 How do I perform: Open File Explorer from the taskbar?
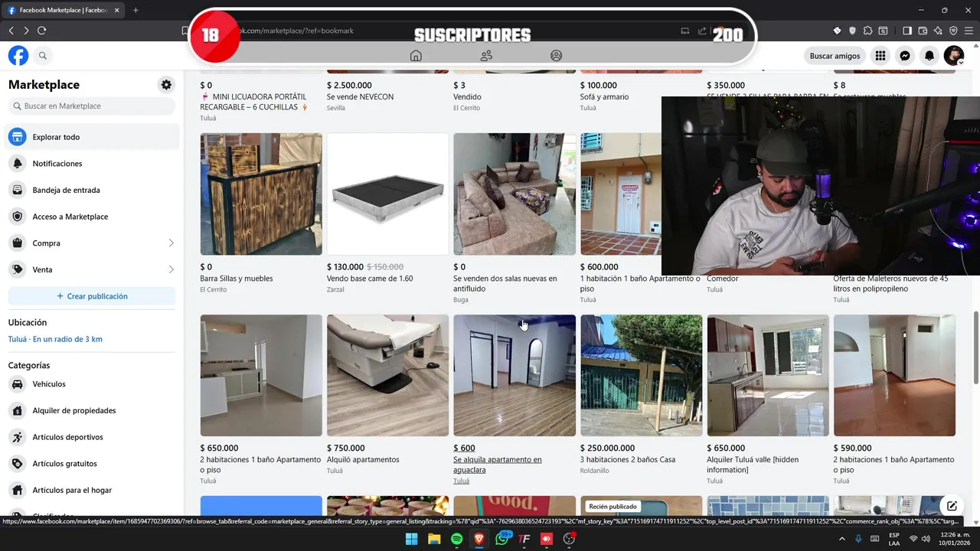(434, 539)
